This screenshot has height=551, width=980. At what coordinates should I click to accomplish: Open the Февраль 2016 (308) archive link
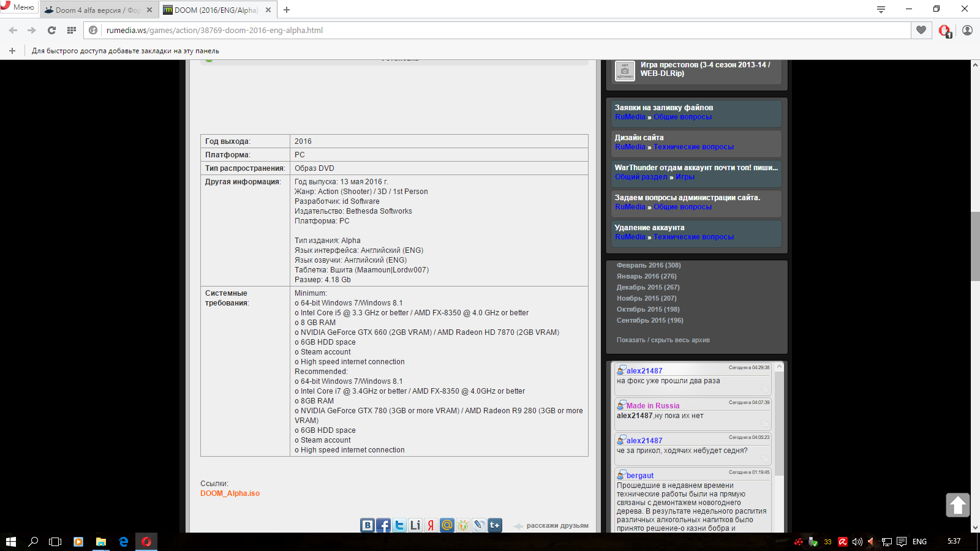pos(648,265)
